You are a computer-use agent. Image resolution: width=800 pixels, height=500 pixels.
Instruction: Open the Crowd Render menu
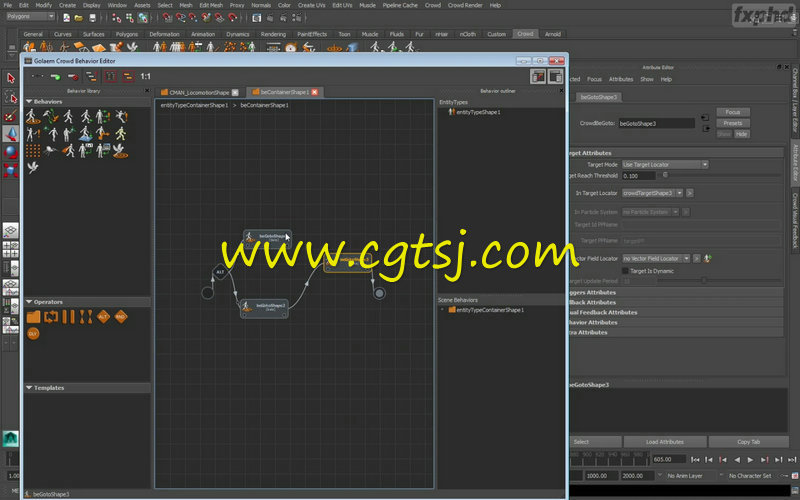(x=464, y=5)
